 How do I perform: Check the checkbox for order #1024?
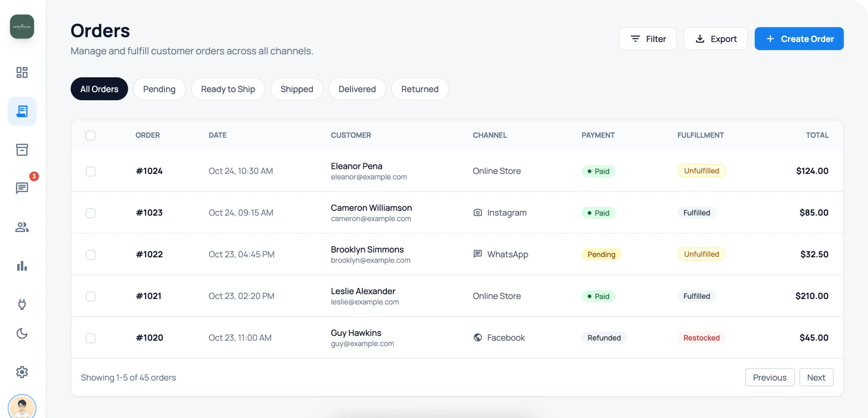tap(90, 171)
